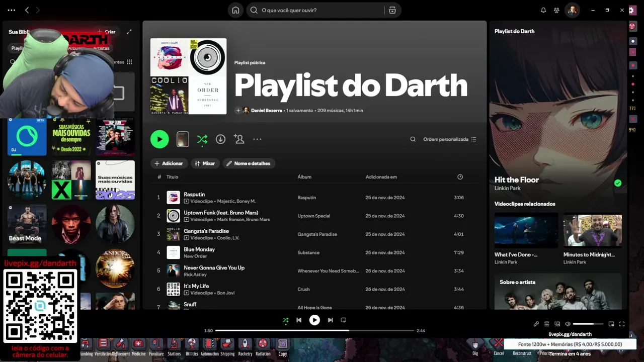Select the Gangsta's Paradise track title
Image resolution: width=644 pixels, height=362 pixels.
pos(206,231)
